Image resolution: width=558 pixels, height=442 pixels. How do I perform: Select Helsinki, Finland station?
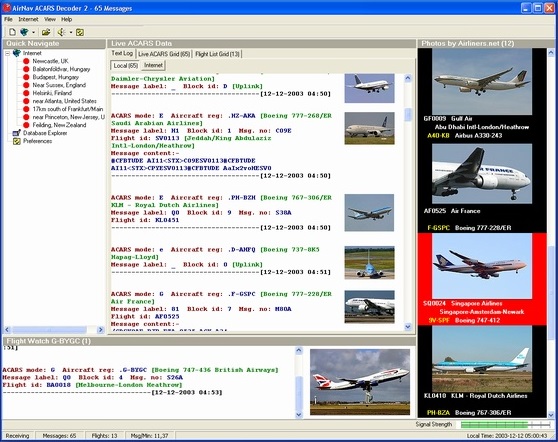click(x=52, y=93)
